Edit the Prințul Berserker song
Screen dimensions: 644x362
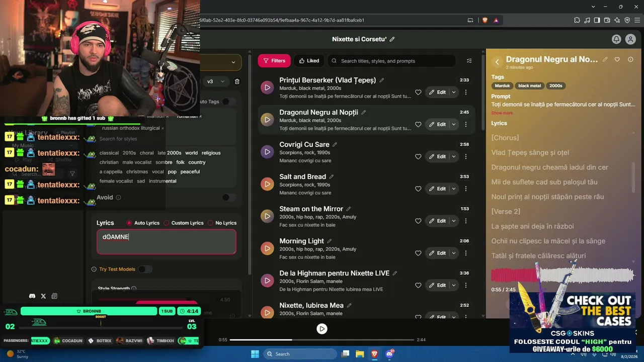(x=437, y=93)
